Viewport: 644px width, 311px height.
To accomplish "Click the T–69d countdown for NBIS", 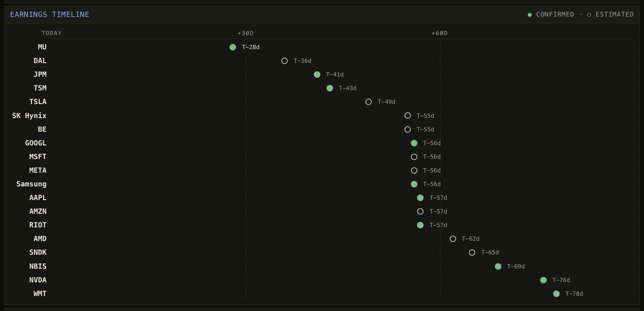I will (x=516, y=266).
